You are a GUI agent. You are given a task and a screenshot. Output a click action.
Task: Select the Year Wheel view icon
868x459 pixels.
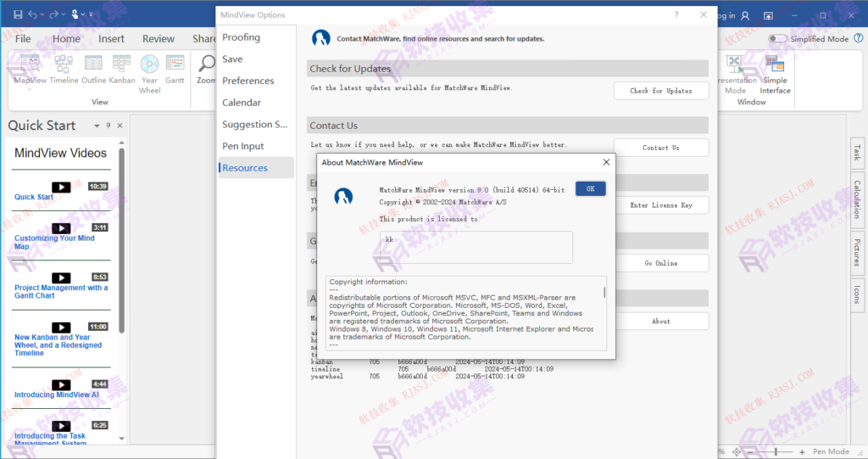tap(149, 70)
